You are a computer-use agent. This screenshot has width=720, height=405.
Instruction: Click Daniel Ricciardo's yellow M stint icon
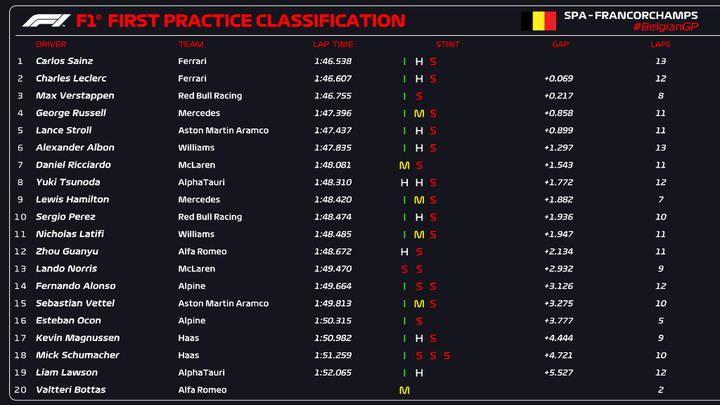point(404,165)
